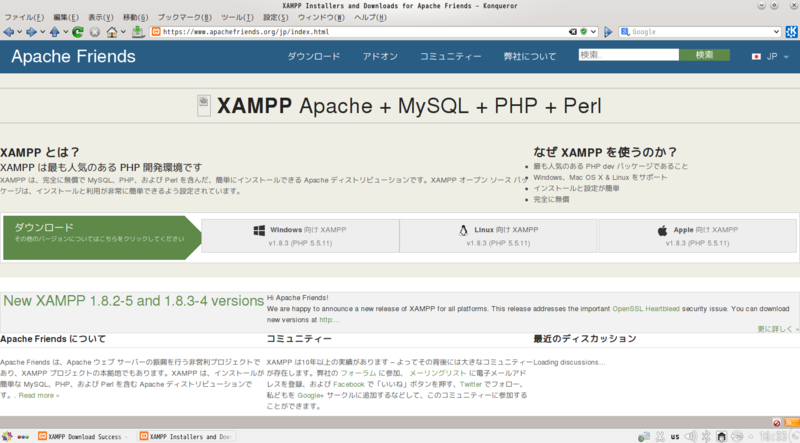Open the ダウンロード navigation link

coord(314,57)
